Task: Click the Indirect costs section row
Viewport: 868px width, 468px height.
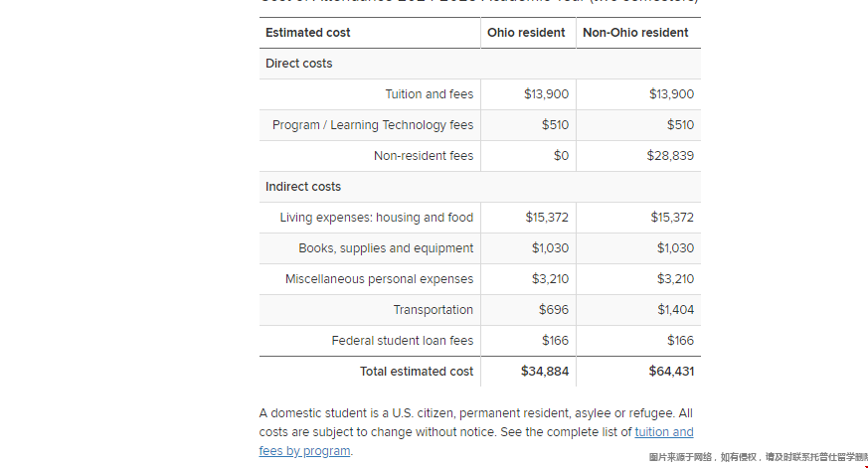Action: (303, 187)
